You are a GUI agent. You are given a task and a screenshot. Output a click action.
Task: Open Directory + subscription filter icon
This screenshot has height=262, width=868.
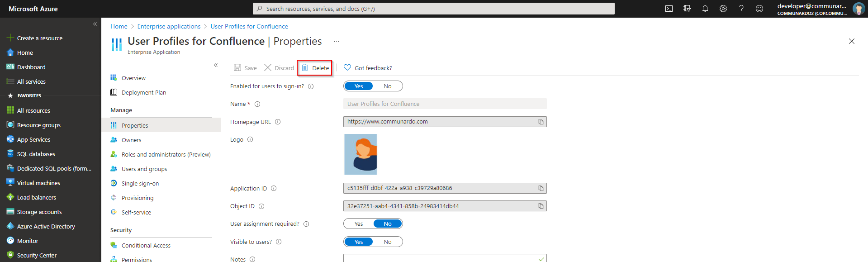coord(687,9)
